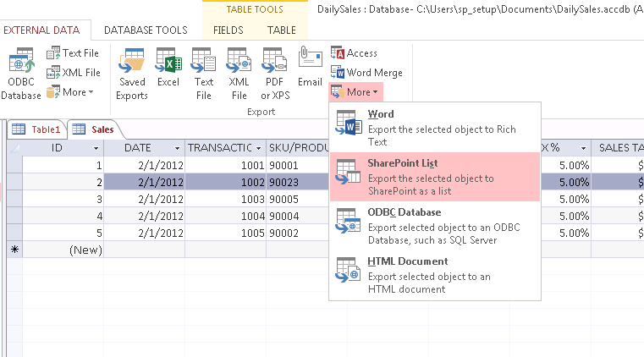Click SKU cell 90005

(298, 199)
